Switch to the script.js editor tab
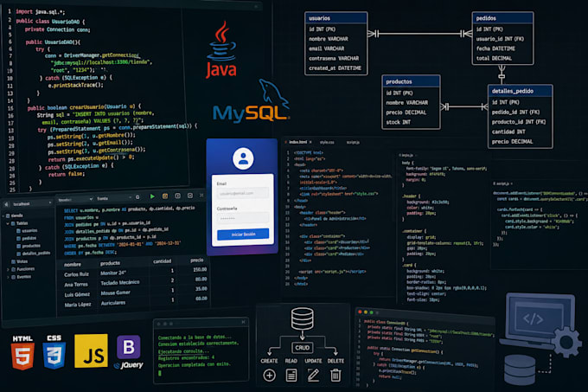The height and width of the screenshot is (392, 588). (x=353, y=143)
